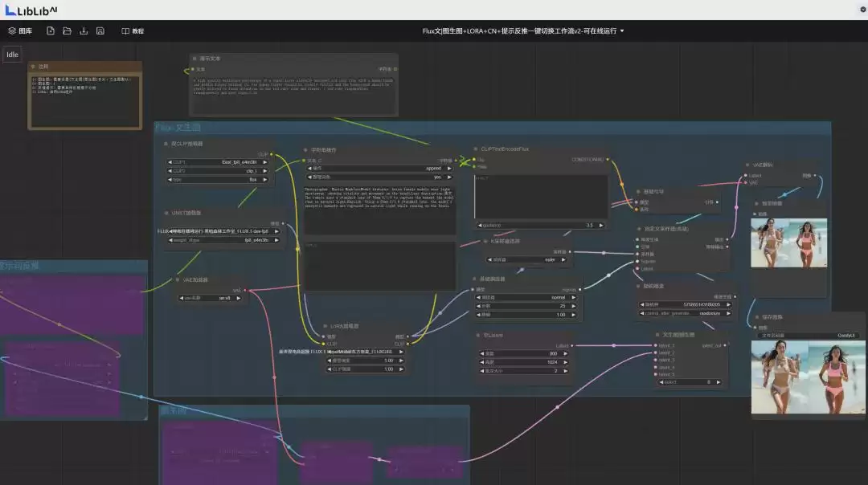Viewport: 868px width, 485px height.
Task: Toggle collapse dot on LORA加载器 node
Action: click(x=325, y=326)
